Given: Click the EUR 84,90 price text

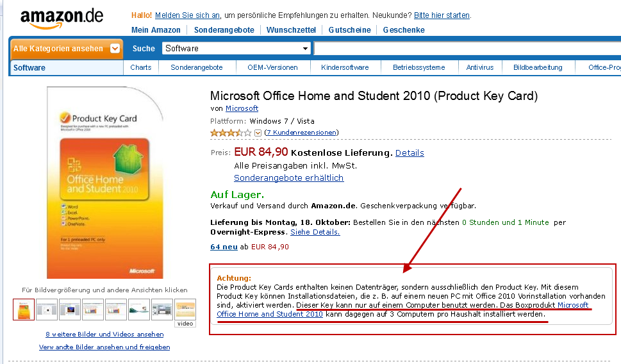Looking at the screenshot, I should pos(261,152).
